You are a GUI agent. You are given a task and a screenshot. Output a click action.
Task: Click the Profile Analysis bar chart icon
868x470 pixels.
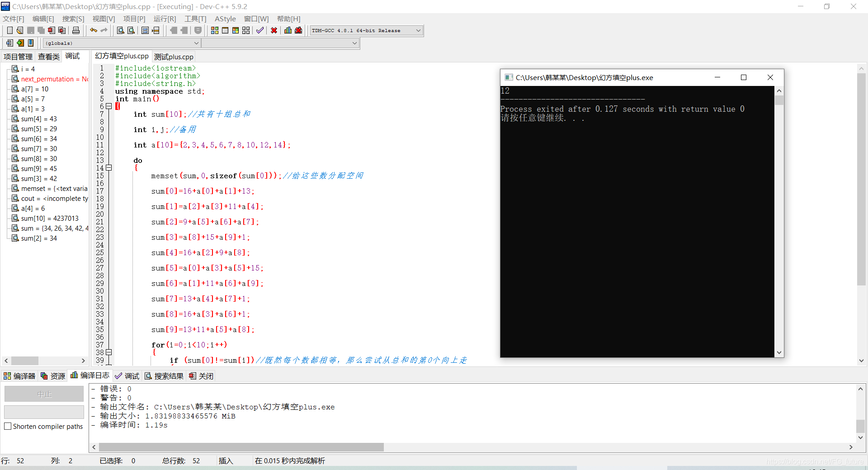click(288, 30)
